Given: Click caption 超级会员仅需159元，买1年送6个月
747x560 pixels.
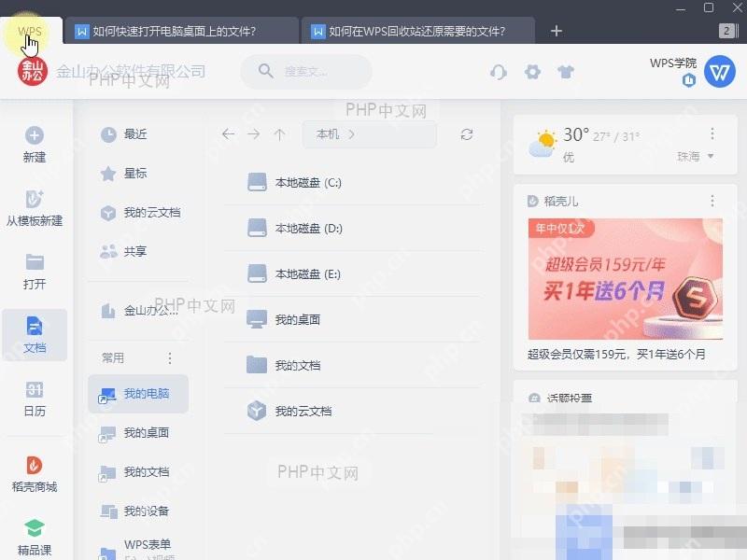Looking at the screenshot, I should click(x=616, y=355).
